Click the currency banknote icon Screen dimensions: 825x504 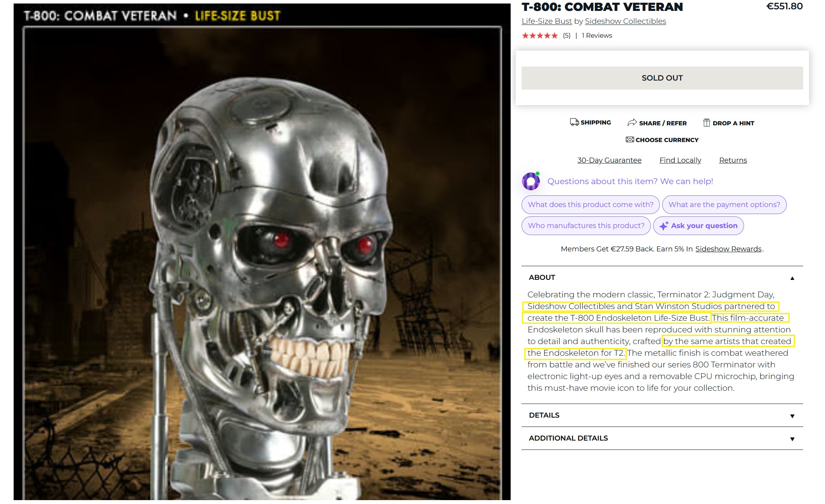point(630,139)
